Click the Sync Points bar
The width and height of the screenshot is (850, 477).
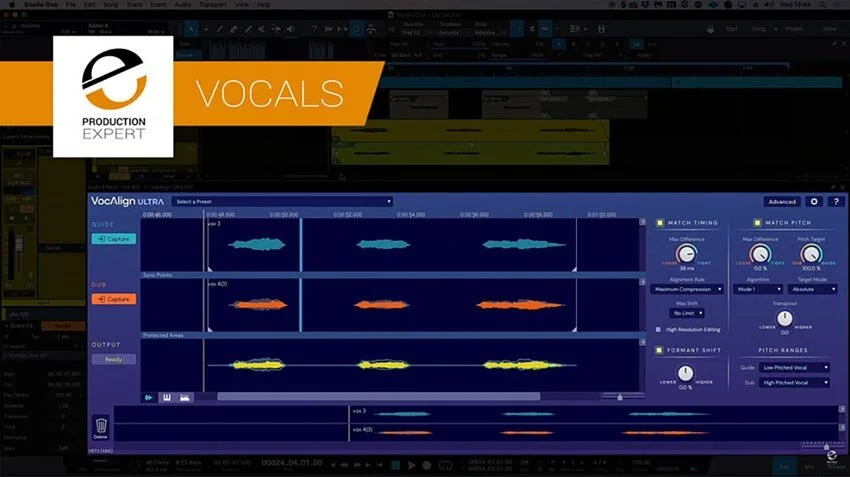tap(392, 275)
